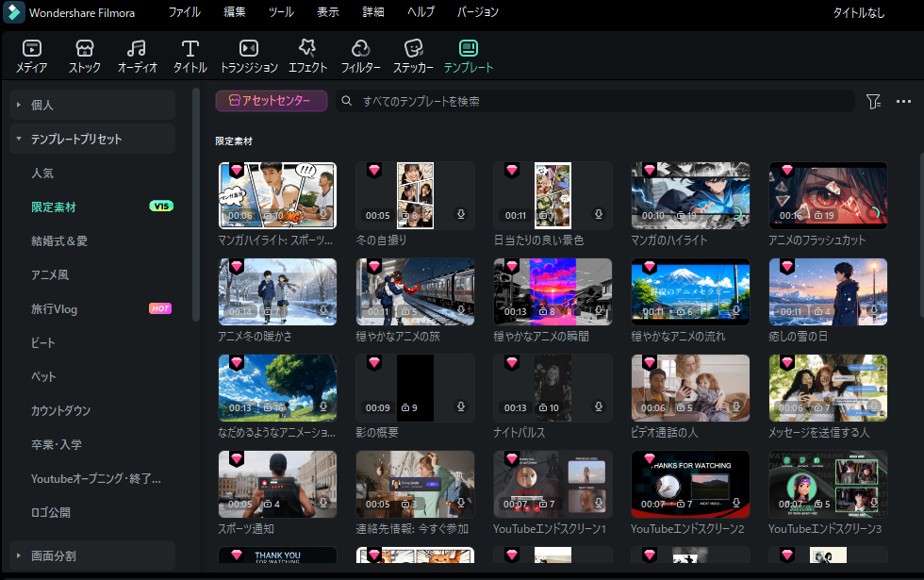Click the 冬の自撮り template thumbnail
The height and width of the screenshot is (580, 924).
(x=415, y=195)
